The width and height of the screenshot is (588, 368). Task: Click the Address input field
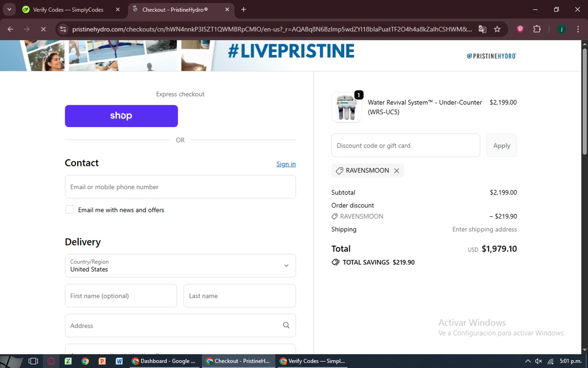pyautogui.click(x=180, y=326)
